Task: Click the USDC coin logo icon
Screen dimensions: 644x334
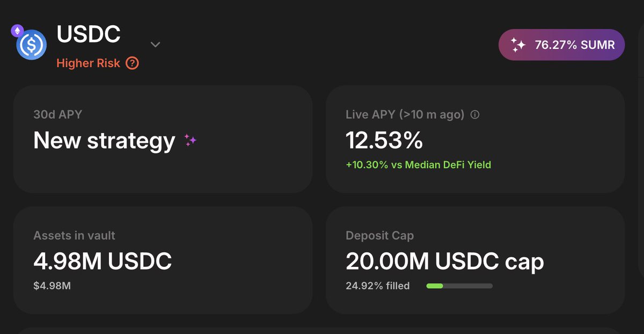Action: (x=31, y=45)
